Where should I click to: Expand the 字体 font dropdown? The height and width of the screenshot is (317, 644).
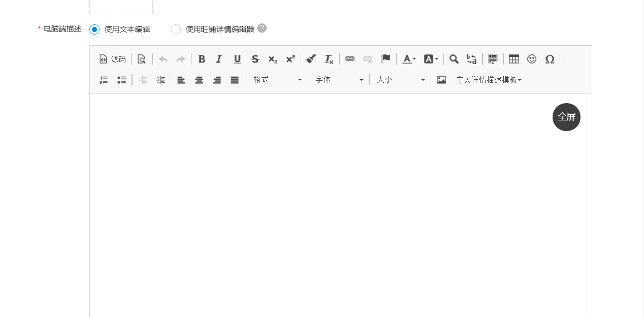pyautogui.click(x=339, y=80)
